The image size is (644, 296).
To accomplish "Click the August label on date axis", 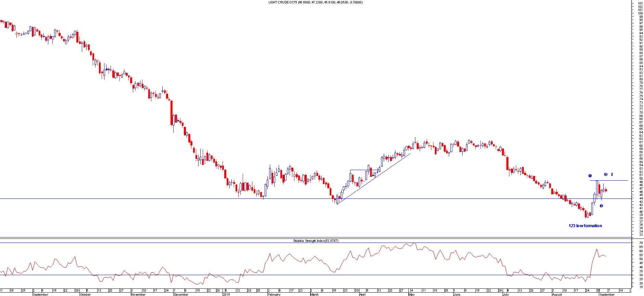I will [x=557, y=294].
